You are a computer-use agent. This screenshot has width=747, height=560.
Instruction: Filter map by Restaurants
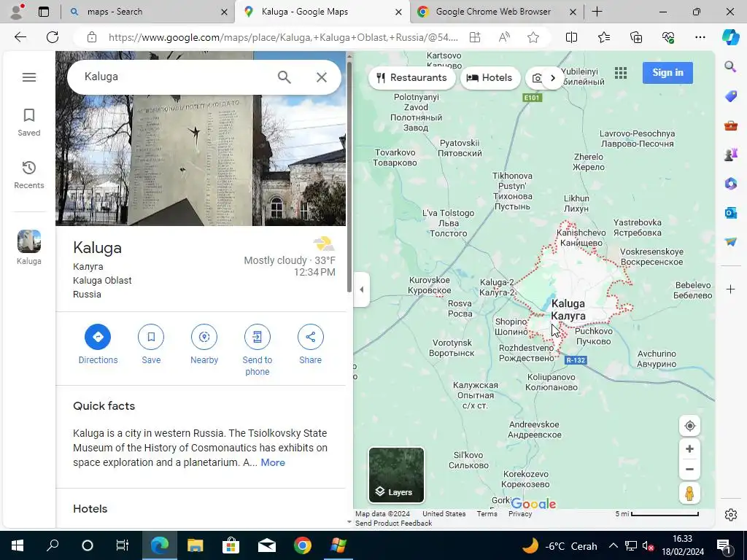click(411, 77)
